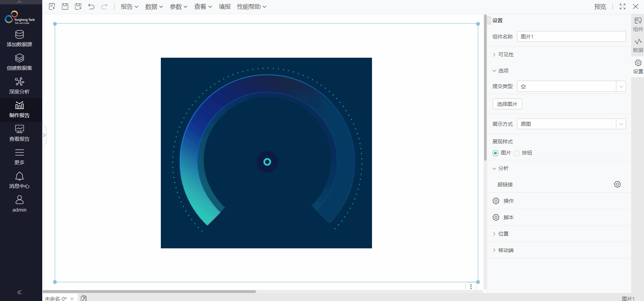Select the gauge image on canvas
Image resolution: width=644 pixels, height=301 pixels.
[x=266, y=153]
